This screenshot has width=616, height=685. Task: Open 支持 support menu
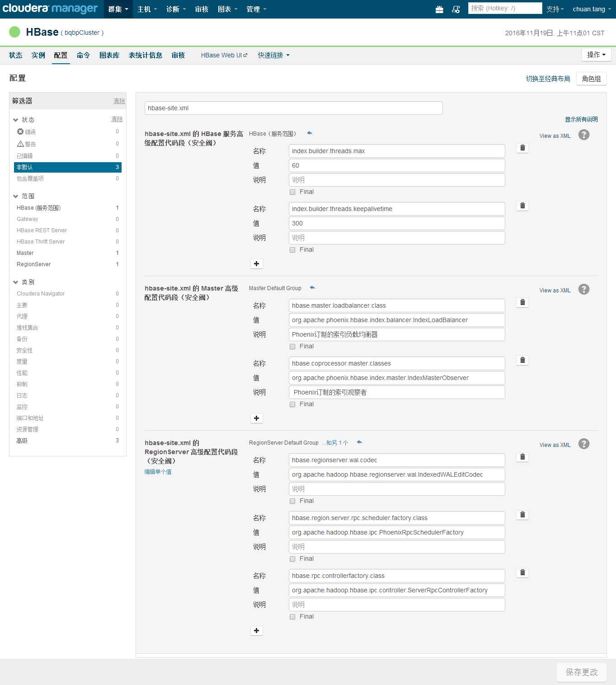coord(555,9)
